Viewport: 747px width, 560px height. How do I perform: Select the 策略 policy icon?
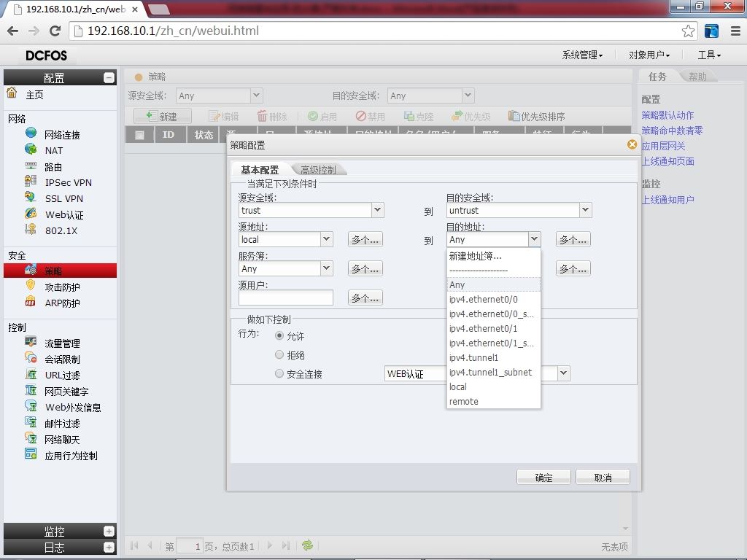[31, 270]
